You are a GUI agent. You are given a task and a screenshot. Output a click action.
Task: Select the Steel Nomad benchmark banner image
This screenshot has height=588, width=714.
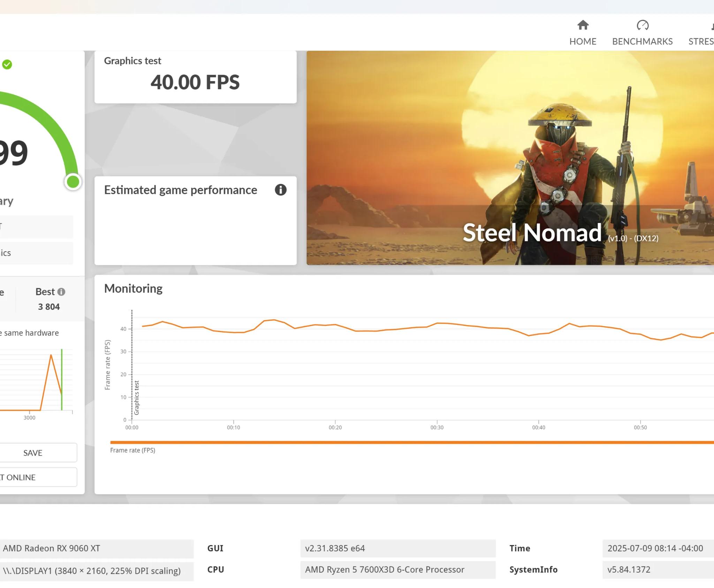point(510,158)
